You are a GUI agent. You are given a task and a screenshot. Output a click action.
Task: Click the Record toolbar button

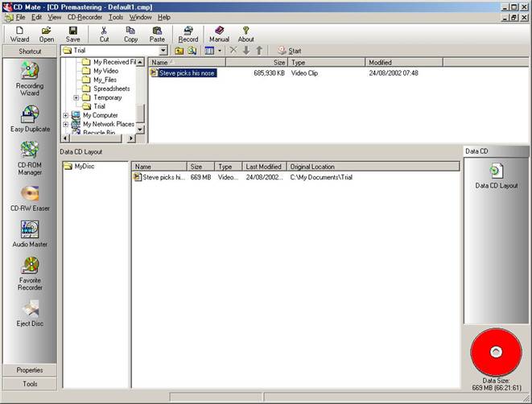pyautogui.click(x=188, y=33)
